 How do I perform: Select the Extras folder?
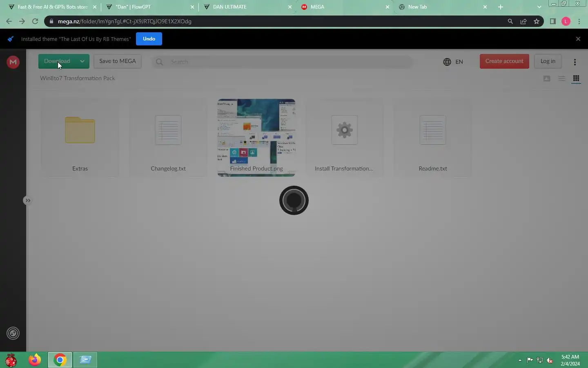[80, 138]
